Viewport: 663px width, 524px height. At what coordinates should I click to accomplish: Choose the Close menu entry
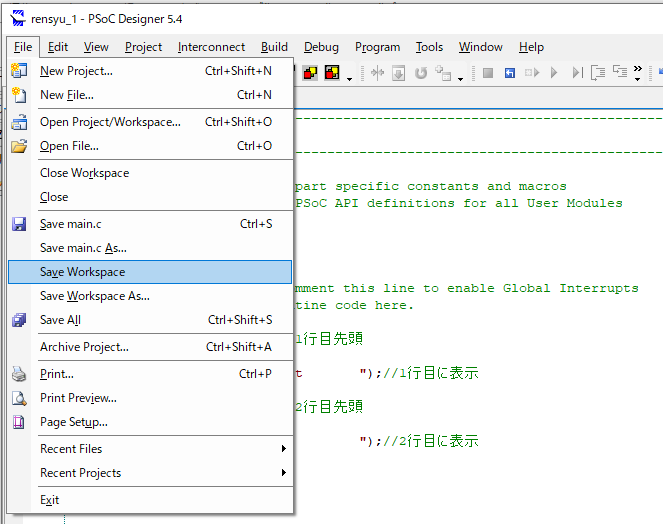click(150, 197)
